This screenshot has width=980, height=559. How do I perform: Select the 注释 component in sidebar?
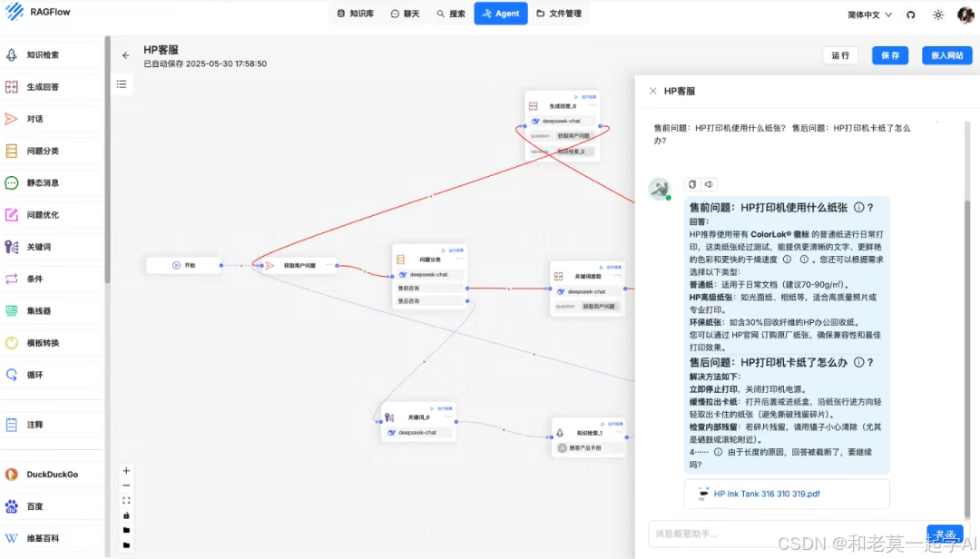coord(51,425)
